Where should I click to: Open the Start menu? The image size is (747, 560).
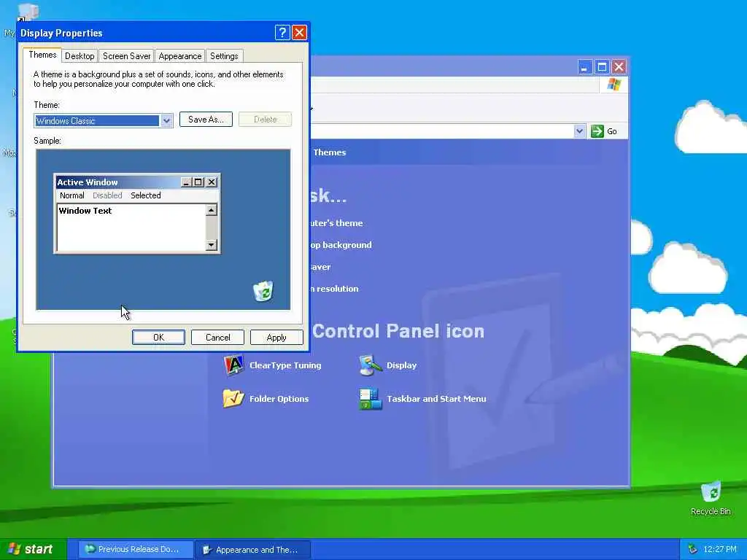point(32,549)
